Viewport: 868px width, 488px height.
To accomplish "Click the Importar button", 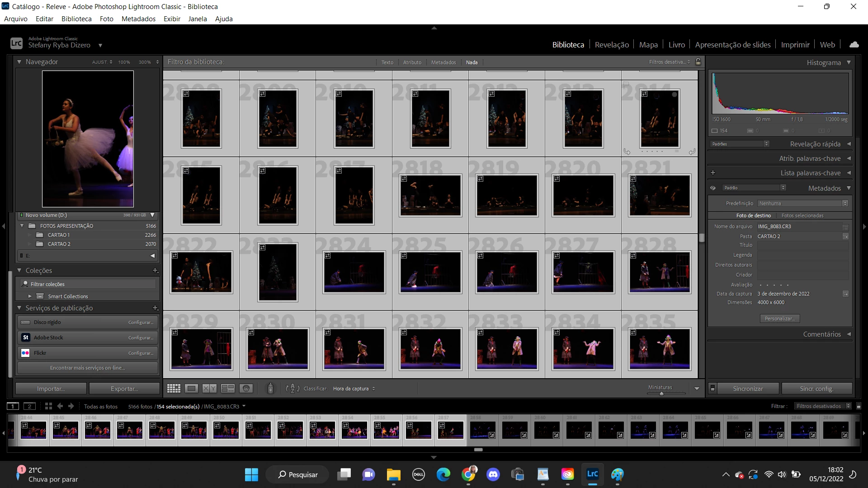I will [x=51, y=389].
